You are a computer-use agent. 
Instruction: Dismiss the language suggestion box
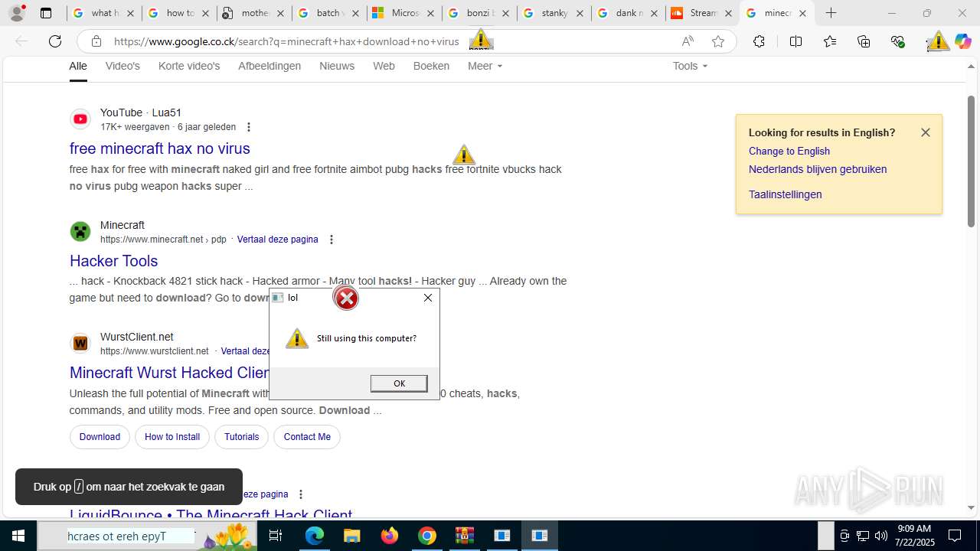coord(926,132)
